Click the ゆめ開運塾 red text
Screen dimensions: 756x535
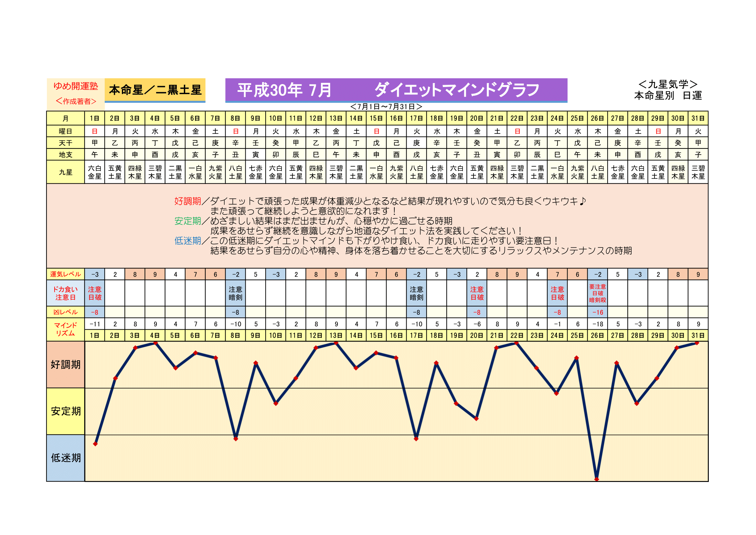point(76,86)
